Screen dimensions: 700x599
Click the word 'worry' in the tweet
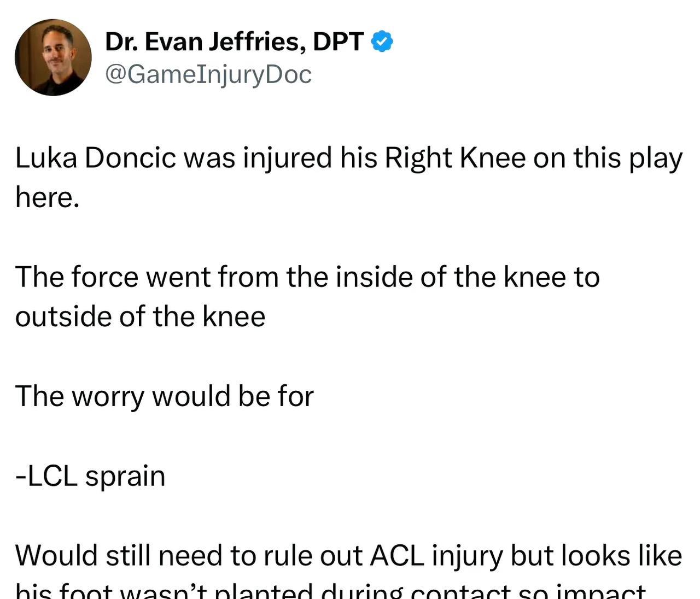click(x=108, y=397)
